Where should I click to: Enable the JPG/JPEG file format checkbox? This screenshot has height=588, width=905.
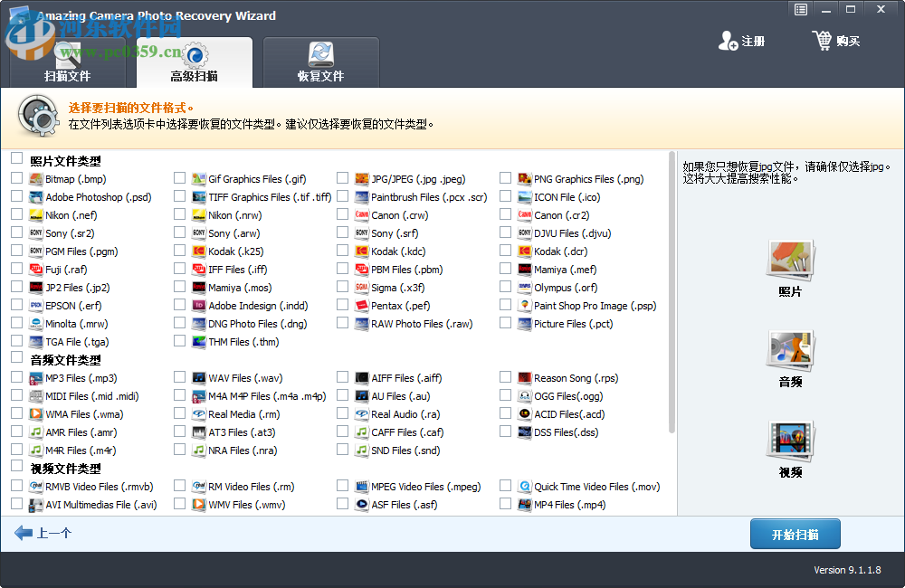tap(342, 178)
